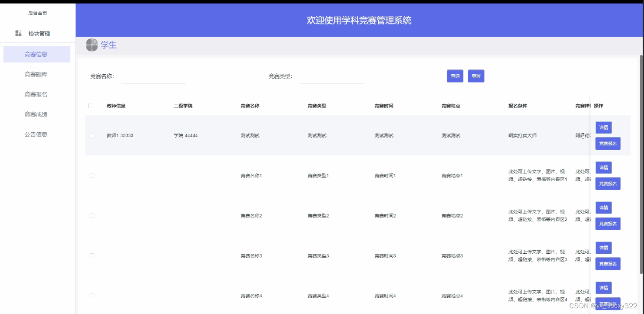Click the pie-chart icon beside 学生
644x314 pixels.
point(92,45)
